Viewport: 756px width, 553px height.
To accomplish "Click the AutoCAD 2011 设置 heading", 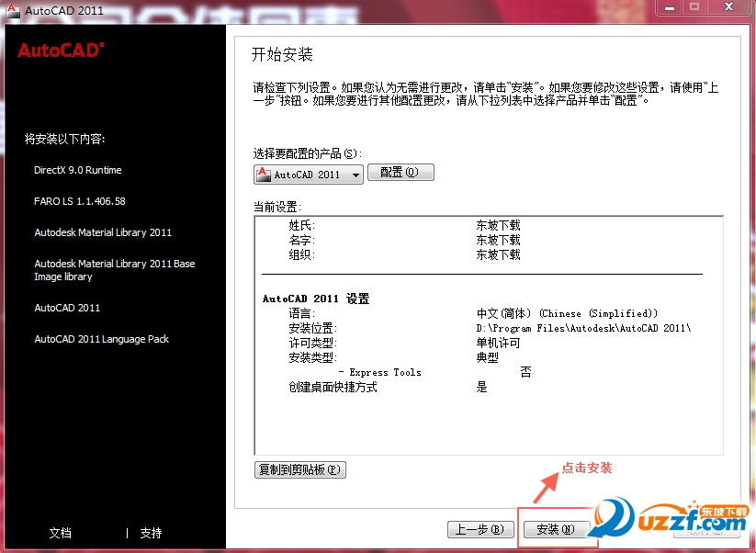I will point(316,299).
